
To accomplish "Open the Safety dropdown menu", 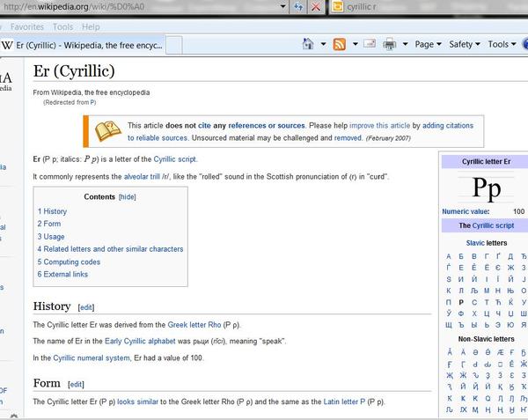I will pos(465,44).
